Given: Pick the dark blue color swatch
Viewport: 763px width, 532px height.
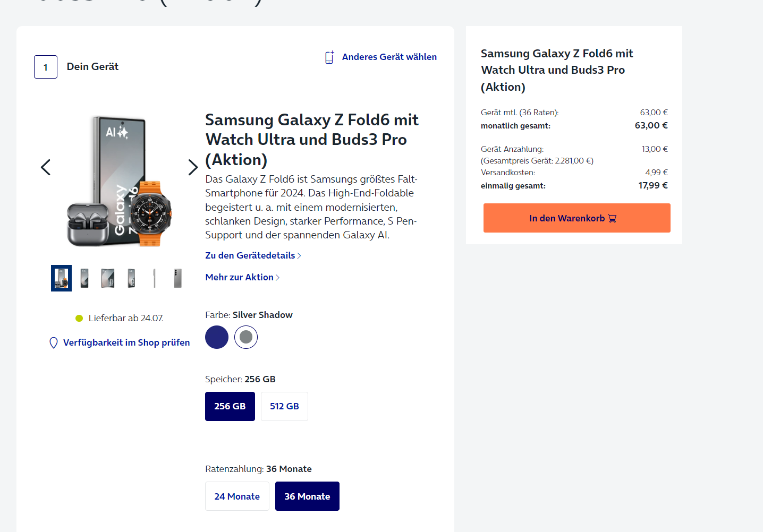Looking at the screenshot, I should [x=217, y=337].
